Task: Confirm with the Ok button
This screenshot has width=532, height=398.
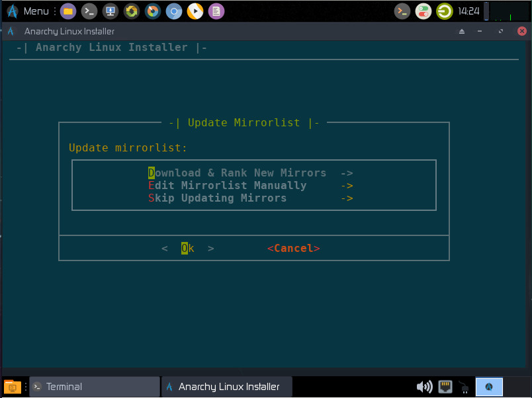Action: 188,248
